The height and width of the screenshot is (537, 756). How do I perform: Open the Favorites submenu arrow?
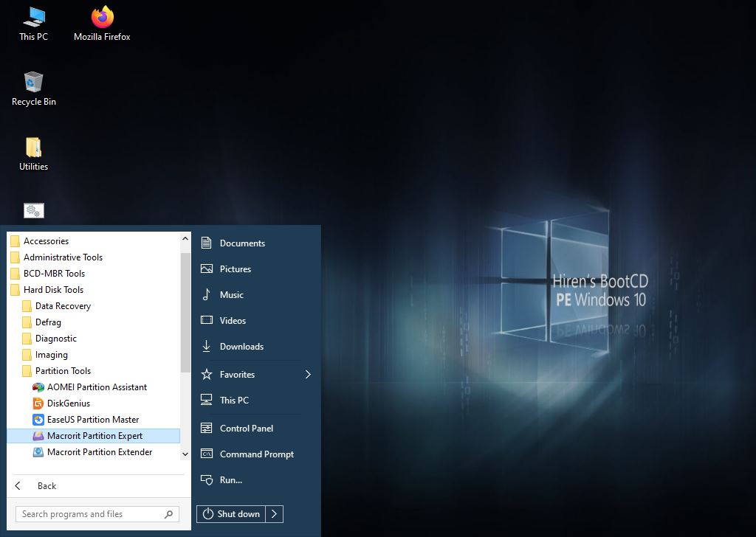[308, 375]
